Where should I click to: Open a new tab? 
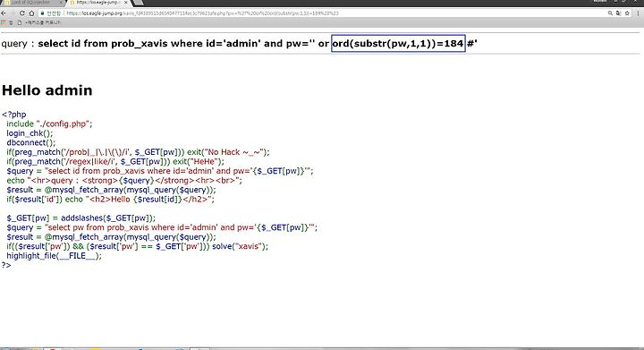point(139,3)
